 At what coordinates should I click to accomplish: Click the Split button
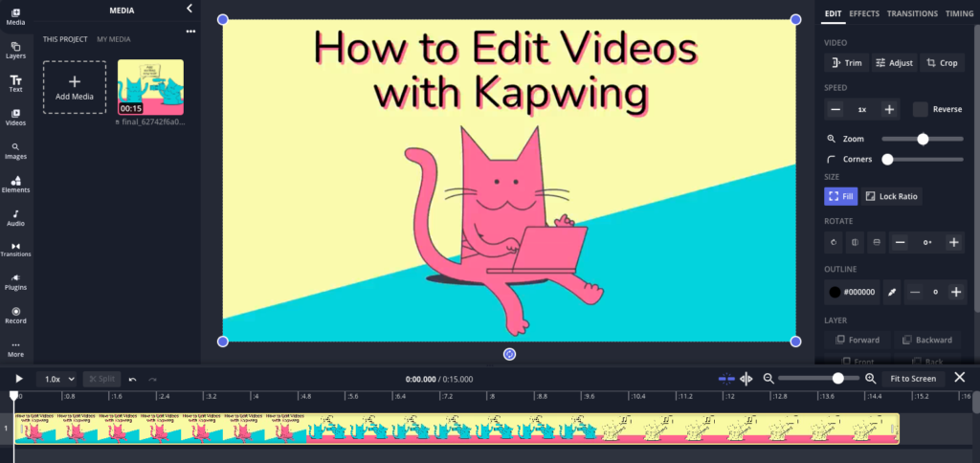coord(101,379)
